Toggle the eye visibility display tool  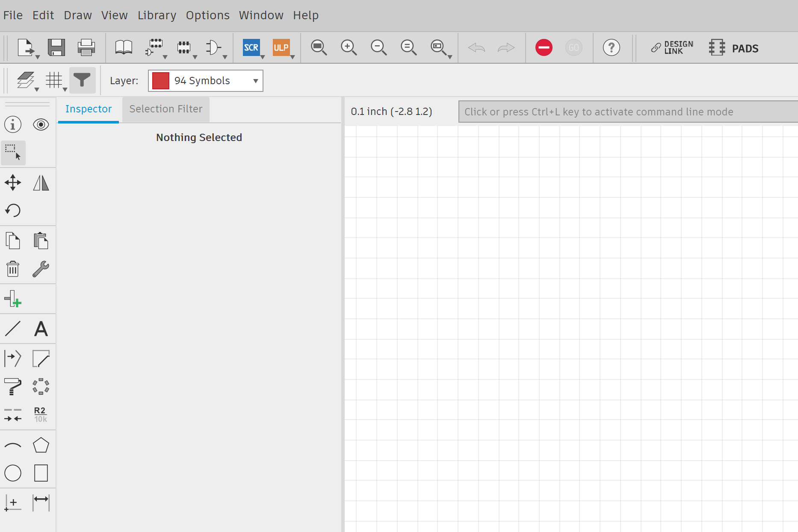(41, 124)
